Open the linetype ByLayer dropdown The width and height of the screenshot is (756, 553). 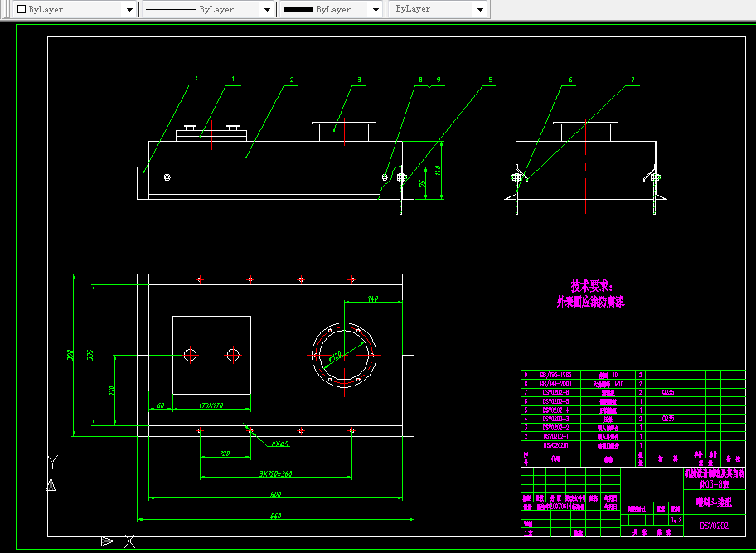tap(208, 9)
